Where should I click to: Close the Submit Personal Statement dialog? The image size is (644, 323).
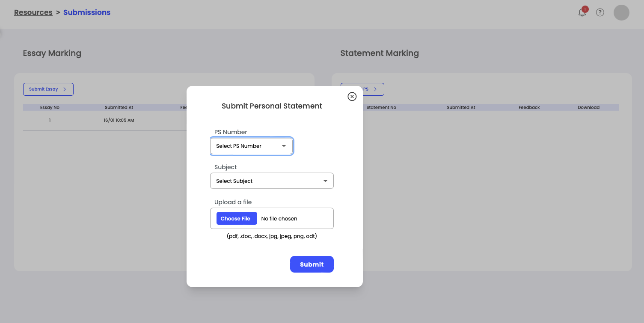[352, 97]
